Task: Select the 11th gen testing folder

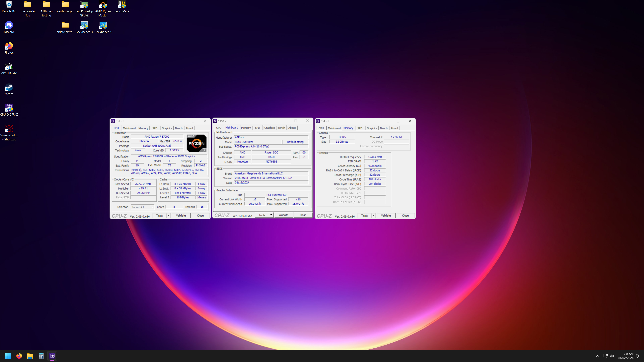Action: [47, 9]
